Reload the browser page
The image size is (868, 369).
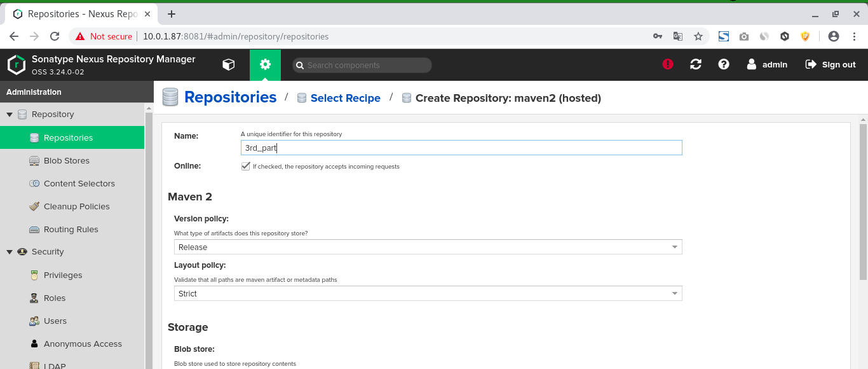[x=55, y=36]
